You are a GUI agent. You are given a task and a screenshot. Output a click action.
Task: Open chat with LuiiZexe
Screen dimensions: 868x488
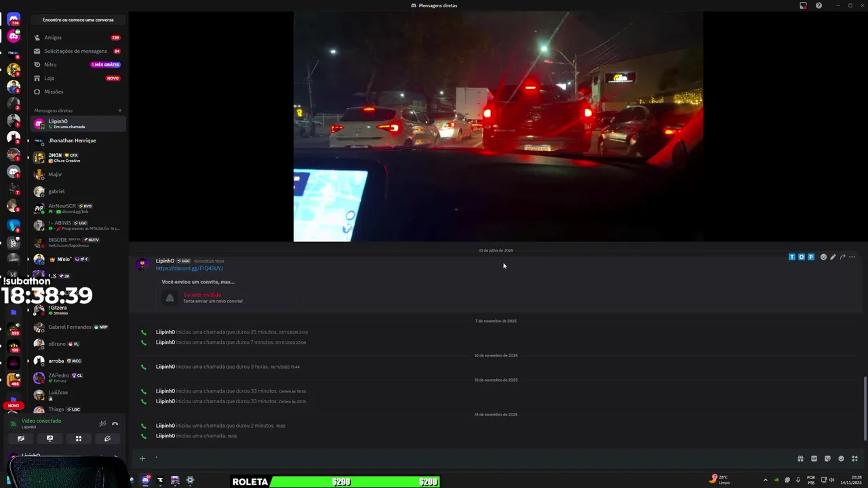(x=78, y=394)
